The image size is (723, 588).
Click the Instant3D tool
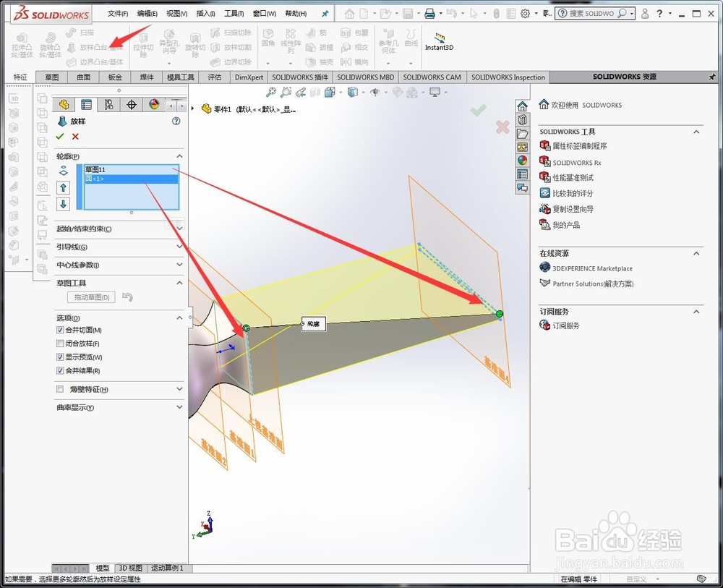(x=439, y=41)
